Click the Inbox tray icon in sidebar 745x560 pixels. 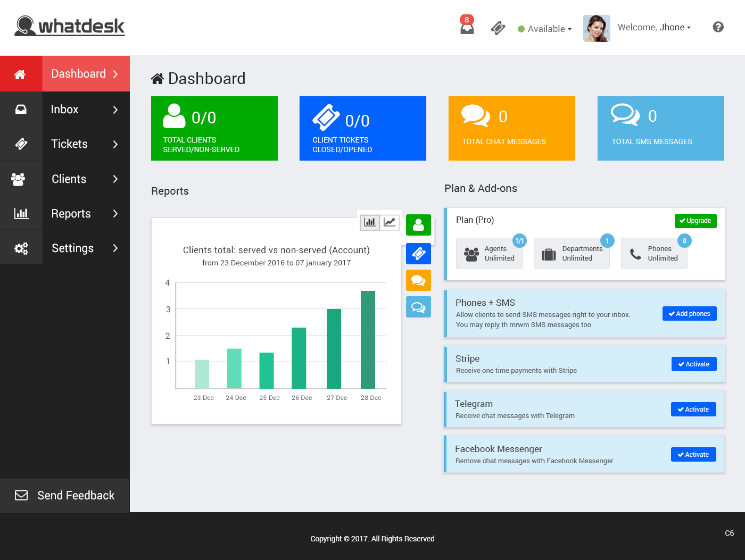(x=21, y=110)
